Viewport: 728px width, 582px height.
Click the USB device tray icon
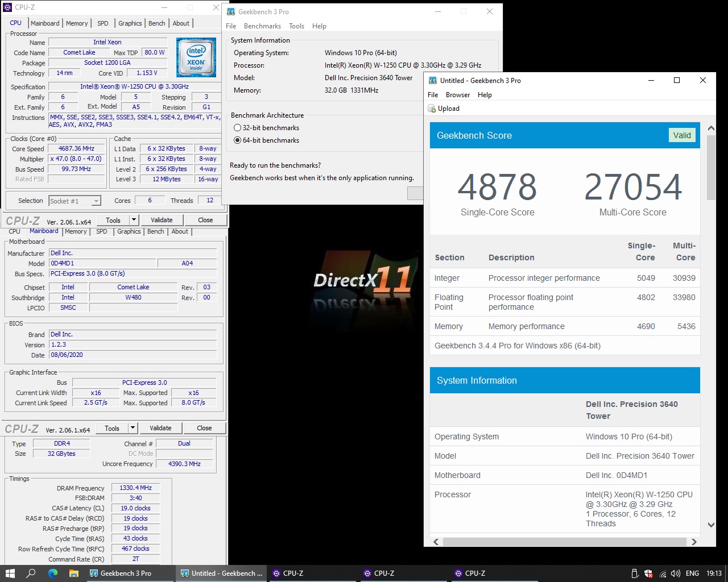pyautogui.click(x=635, y=573)
